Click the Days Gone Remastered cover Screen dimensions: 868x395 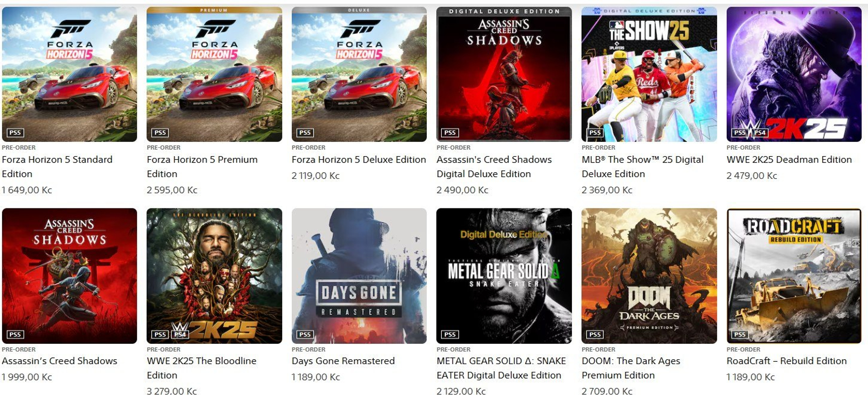point(359,276)
